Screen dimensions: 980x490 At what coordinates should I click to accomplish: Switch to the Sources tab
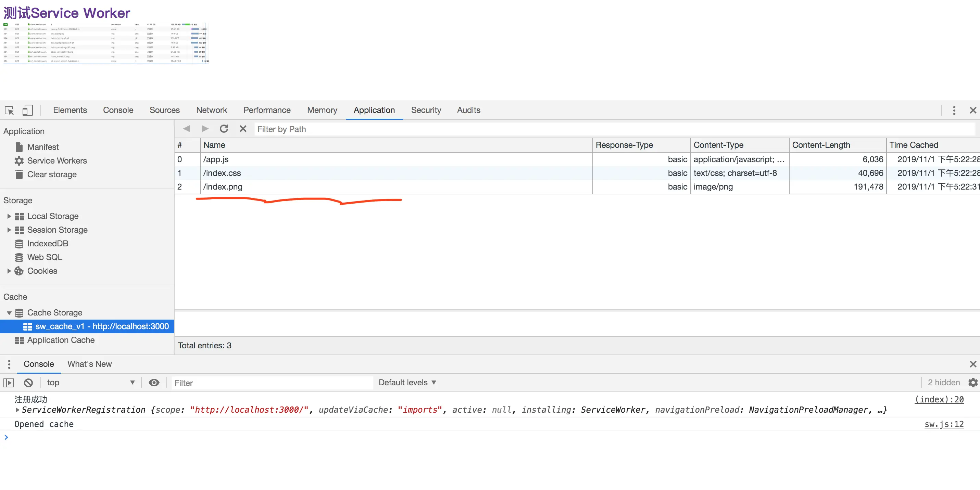tap(164, 110)
